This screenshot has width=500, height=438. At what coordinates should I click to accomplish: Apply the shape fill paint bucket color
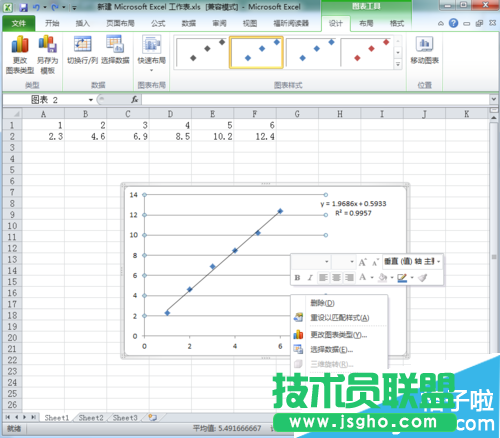point(383,277)
